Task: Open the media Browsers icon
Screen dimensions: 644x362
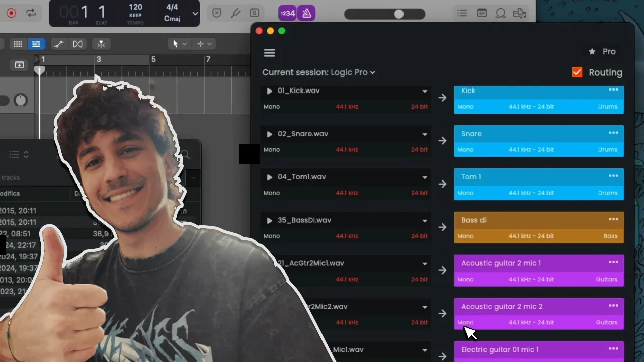Action: pos(519,13)
